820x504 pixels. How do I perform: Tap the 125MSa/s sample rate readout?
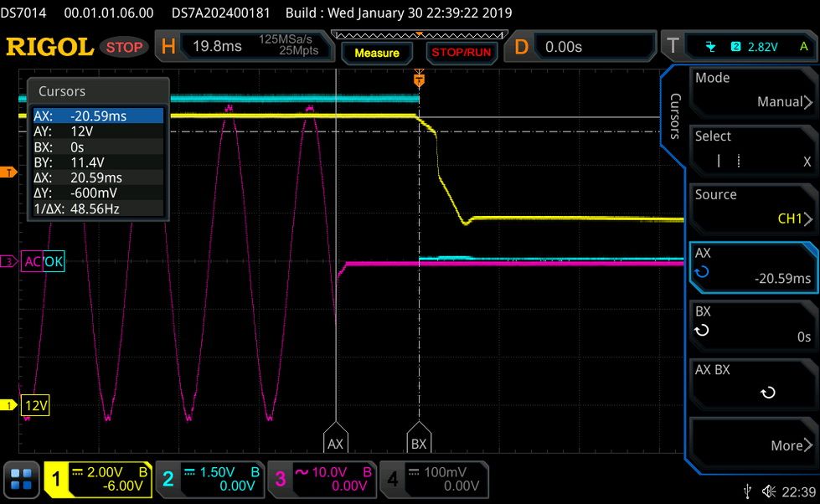(x=286, y=39)
